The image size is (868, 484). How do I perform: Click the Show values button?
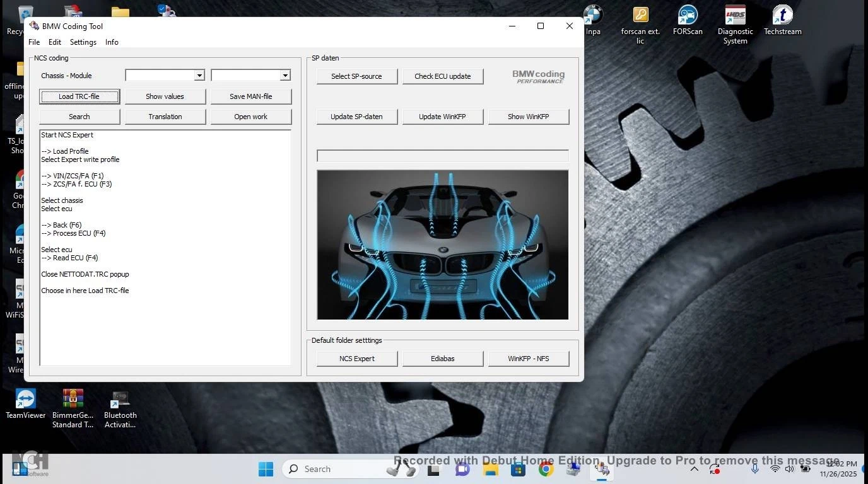pyautogui.click(x=165, y=96)
